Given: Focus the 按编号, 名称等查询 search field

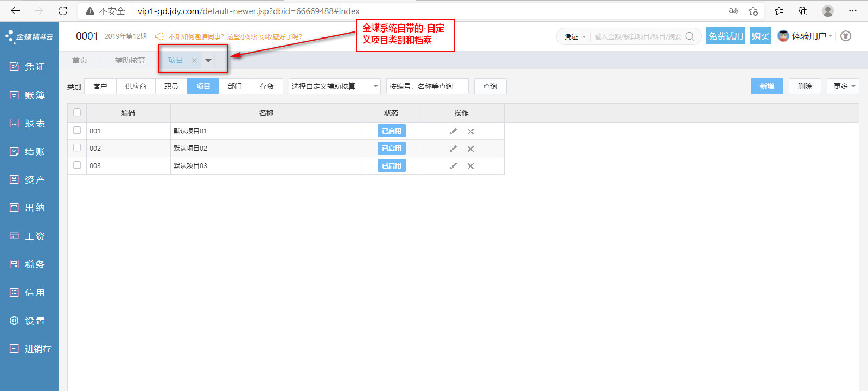Looking at the screenshot, I should 427,86.
